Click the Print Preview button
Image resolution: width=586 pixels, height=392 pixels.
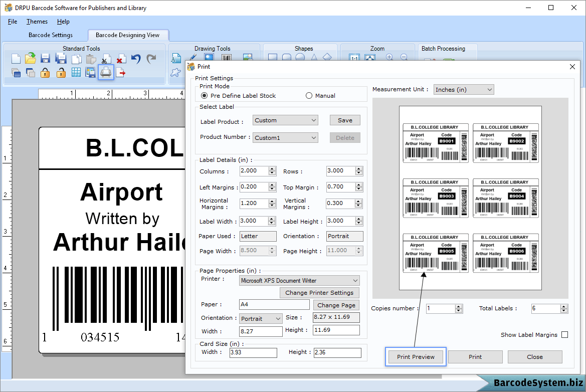(416, 357)
